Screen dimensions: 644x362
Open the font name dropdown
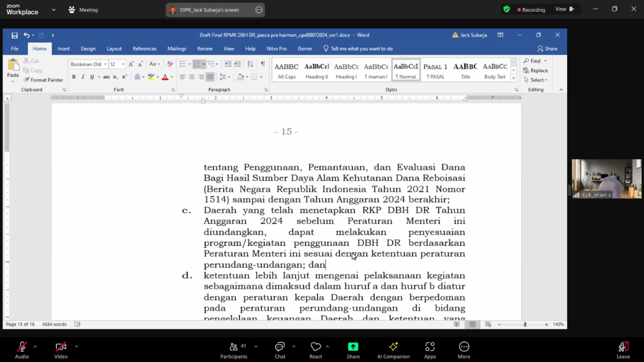(x=105, y=64)
